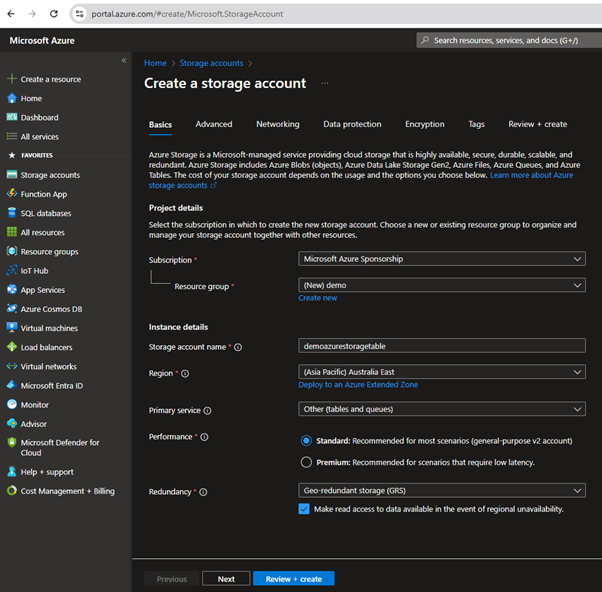Viewport: 602px width, 592px height.
Task: Expand the Region dropdown
Action: pyautogui.click(x=442, y=372)
